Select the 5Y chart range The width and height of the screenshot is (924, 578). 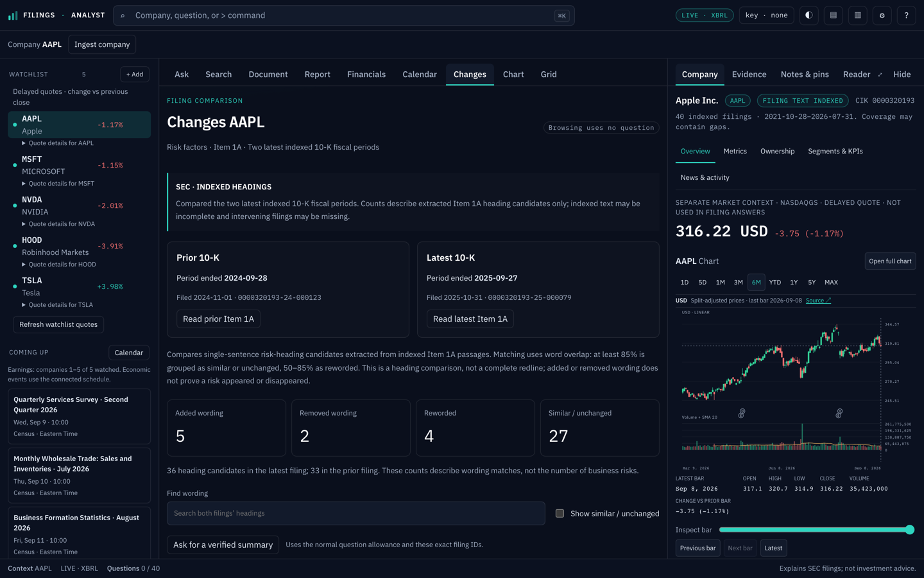coord(812,283)
